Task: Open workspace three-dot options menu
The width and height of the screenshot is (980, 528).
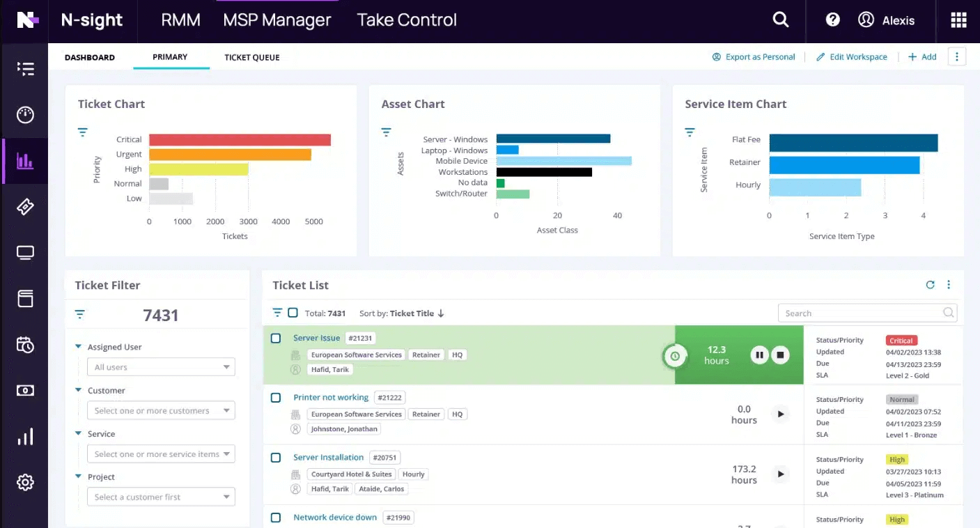Action: [x=956, y=57]
